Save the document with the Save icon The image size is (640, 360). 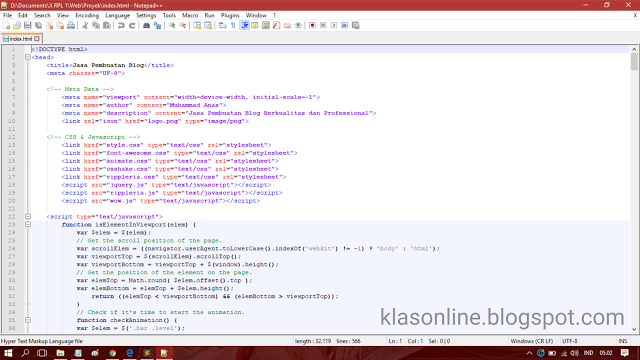(x=27, y=25)
